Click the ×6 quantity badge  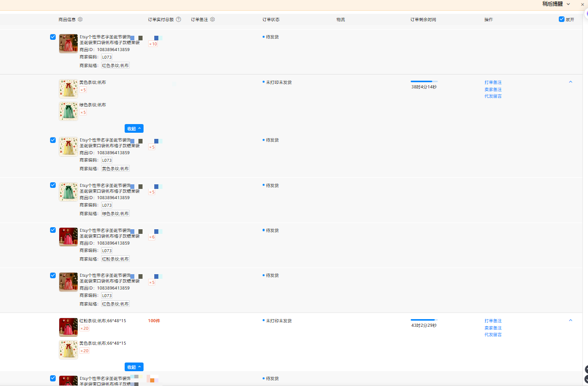tap(152, 237)
